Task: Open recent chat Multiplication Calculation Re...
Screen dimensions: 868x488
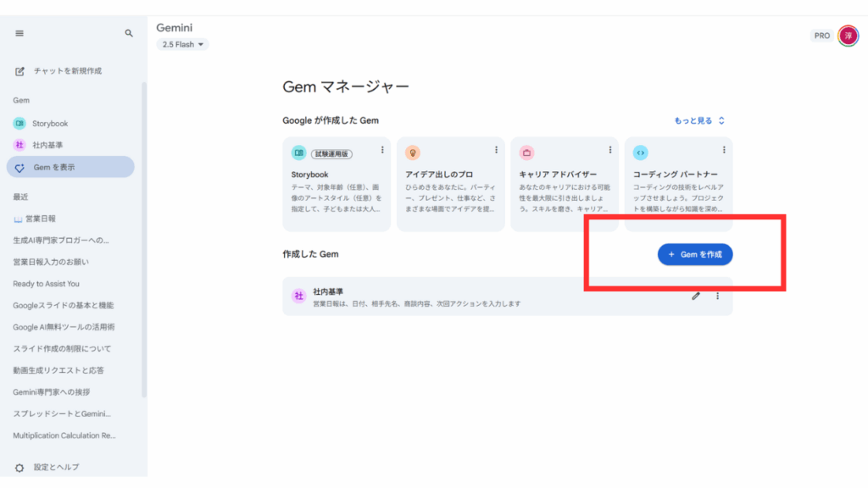Action: point(64,435)
